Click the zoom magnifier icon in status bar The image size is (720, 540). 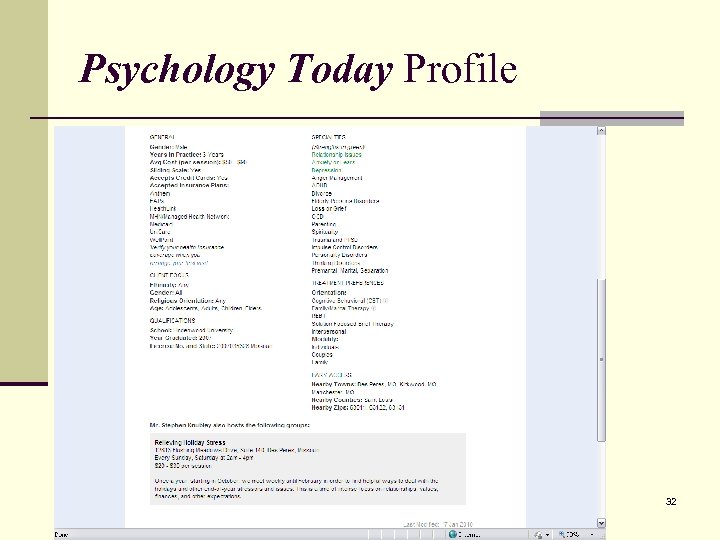click(561, 534)
